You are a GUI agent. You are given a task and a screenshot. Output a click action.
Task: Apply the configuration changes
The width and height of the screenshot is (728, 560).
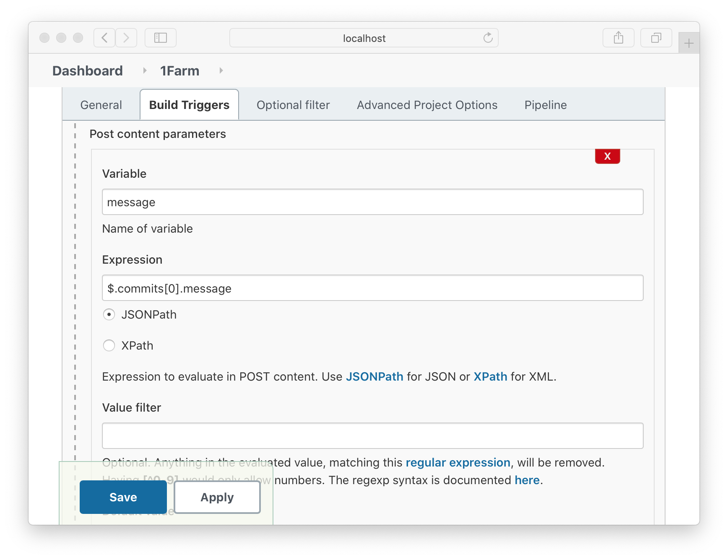(217, 497)
